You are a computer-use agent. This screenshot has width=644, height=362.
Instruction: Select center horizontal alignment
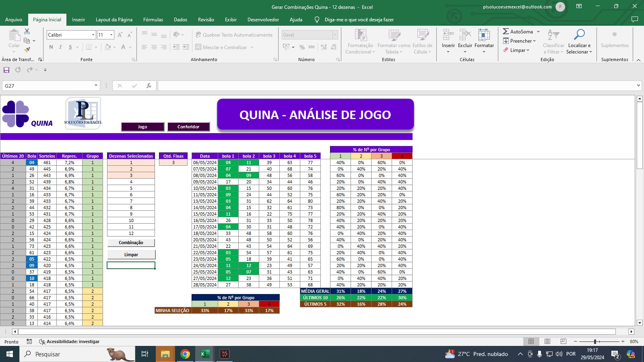click(154, 47)
